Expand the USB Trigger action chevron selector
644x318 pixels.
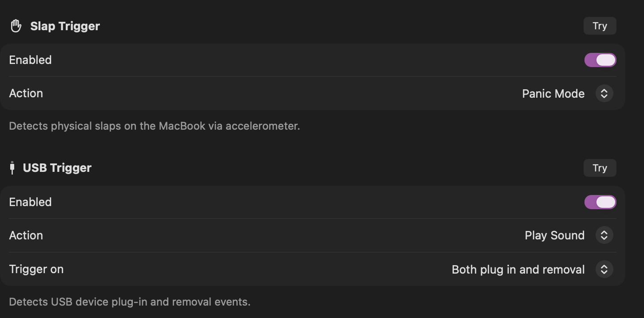tap(604, 235)
